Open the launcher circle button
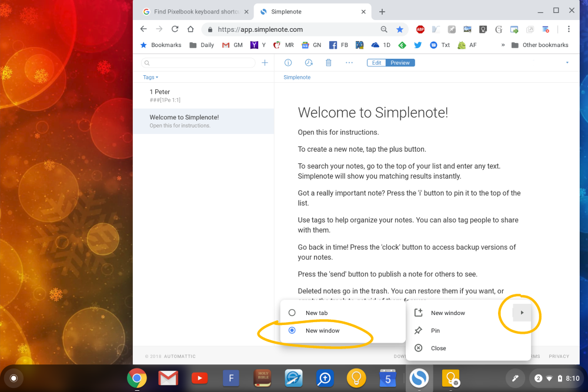 click(14, 378)
